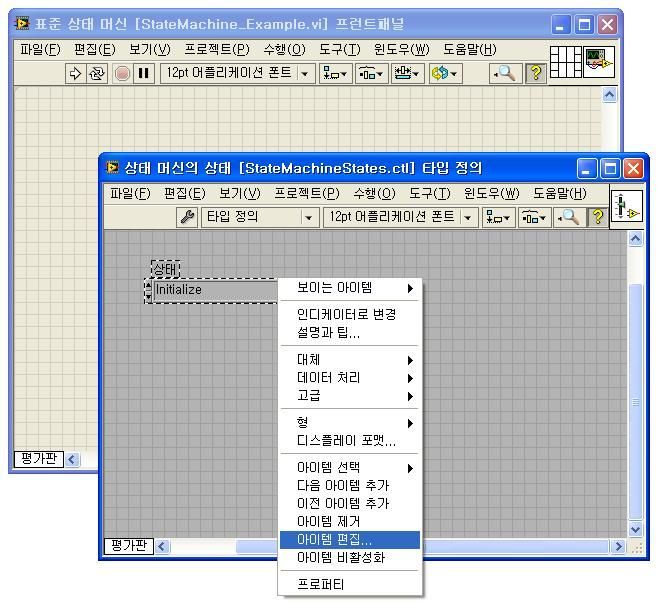Image resolution: width=658 pixels, height=602 pixels.
Task: Open 프로퍼티 from context menu
Action: coord(350,584)
